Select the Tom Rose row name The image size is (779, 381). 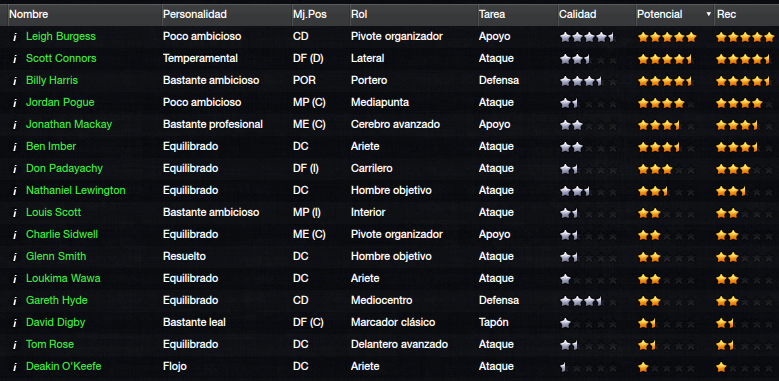(x=50, y=344)
